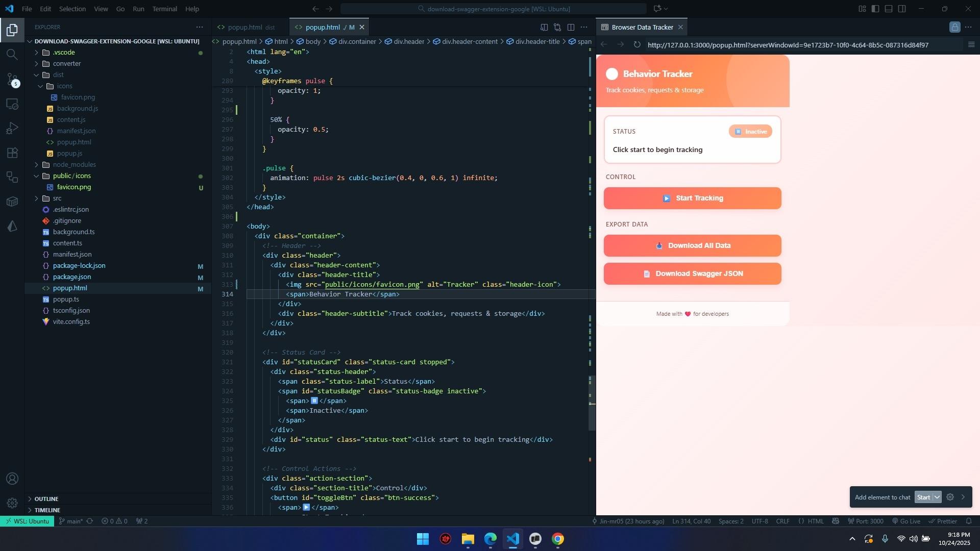This screenshot has height=551, width=980.
Task: Toggle the primary side bar layout button
Action: click(875, 9)
